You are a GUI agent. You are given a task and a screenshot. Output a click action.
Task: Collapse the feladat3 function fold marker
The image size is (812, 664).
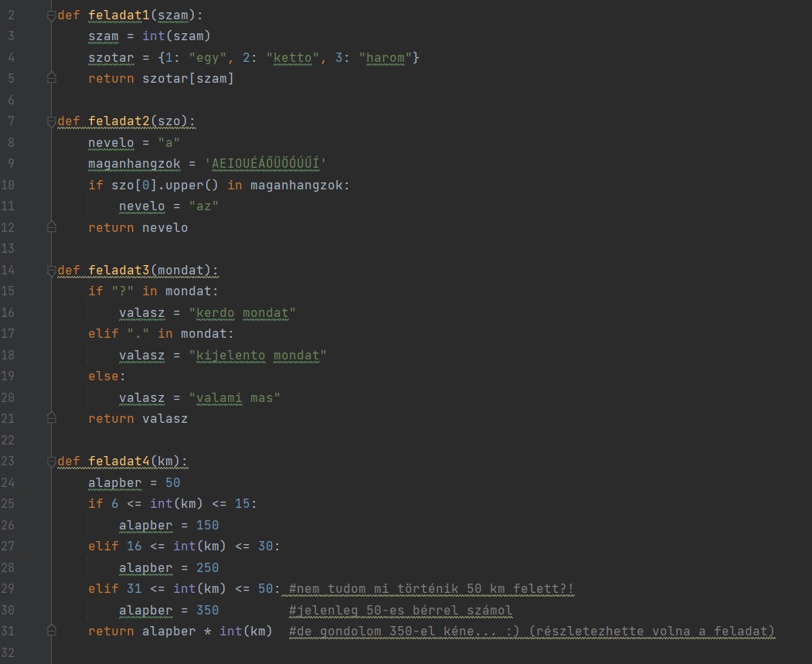pyautogui.click(x=51, y=271)
